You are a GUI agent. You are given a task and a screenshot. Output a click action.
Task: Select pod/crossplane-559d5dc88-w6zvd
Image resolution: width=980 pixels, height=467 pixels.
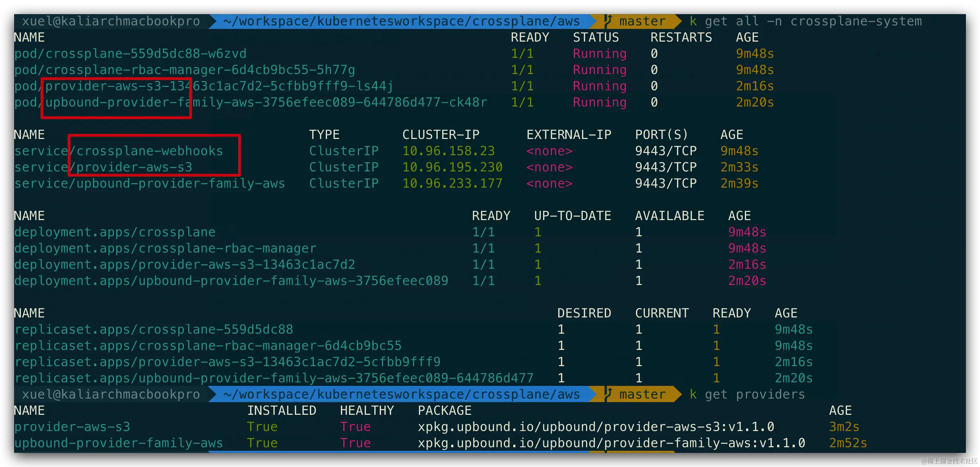coord(131,54)
